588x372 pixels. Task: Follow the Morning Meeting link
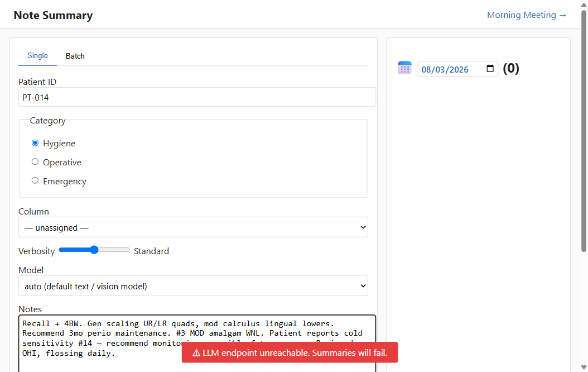click(x=527, y=15)
